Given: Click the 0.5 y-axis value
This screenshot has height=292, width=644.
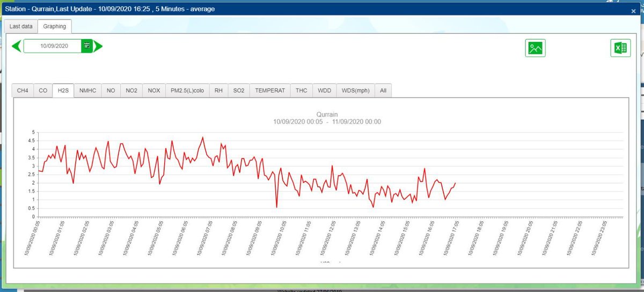Looking at the screenshot, I should [x=32, y=208].
